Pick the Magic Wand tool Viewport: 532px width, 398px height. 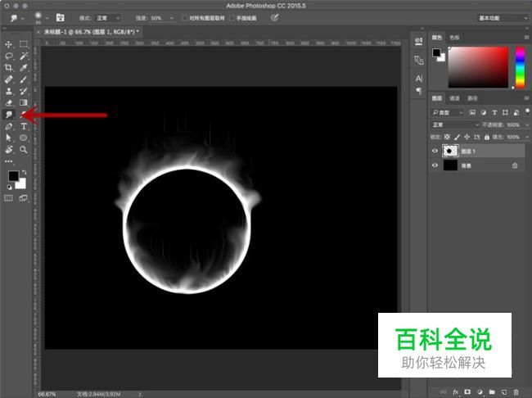(x=25, y=56)
